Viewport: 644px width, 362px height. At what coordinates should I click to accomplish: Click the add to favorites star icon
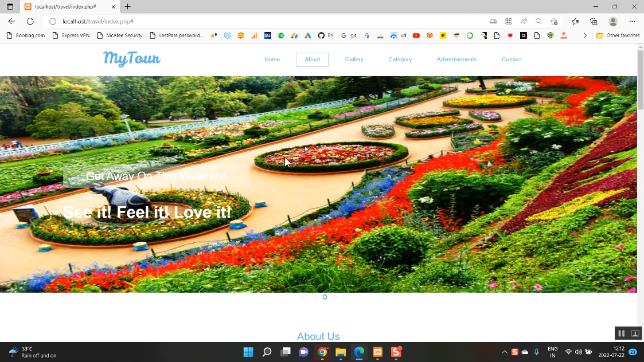click(554, 21)
